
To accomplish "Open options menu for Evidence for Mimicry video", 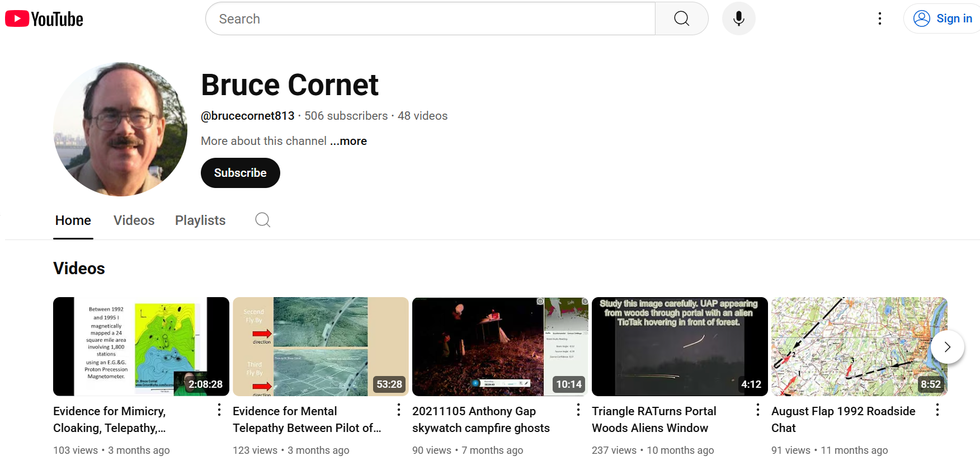I will point(219,410).
